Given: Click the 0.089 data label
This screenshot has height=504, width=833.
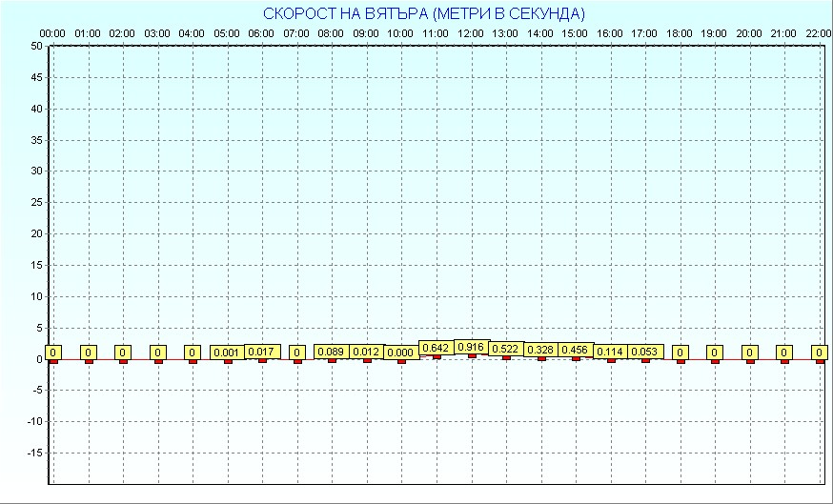Looking at the screenshot, I should [x=332, y=353].
